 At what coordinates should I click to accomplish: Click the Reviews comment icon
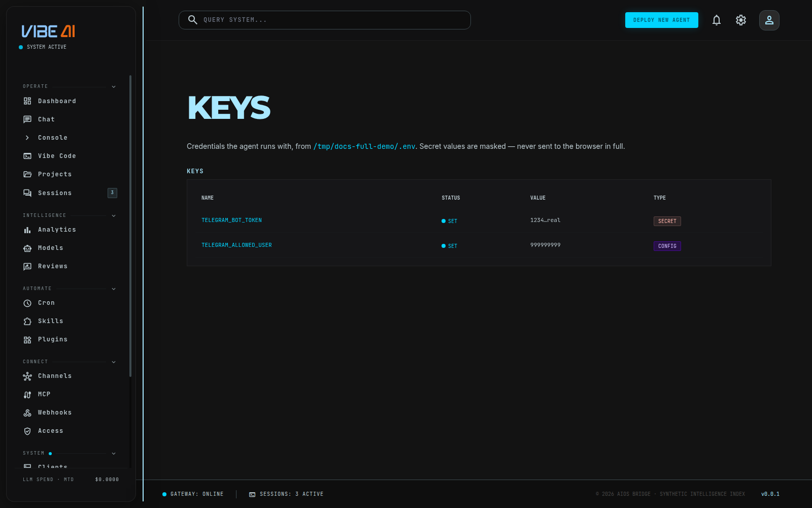[27, 266]
